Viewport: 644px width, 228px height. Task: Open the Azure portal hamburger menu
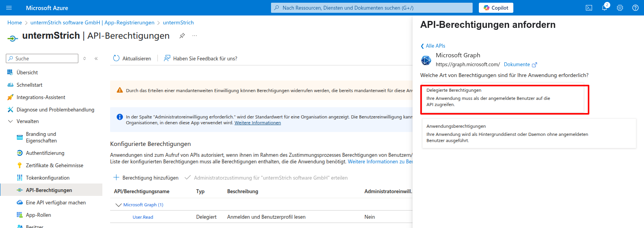tap(9, 8)
